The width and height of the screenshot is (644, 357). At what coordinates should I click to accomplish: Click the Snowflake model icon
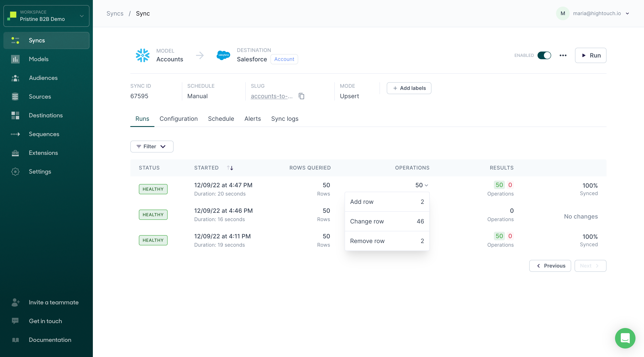[x=142, y=55]
